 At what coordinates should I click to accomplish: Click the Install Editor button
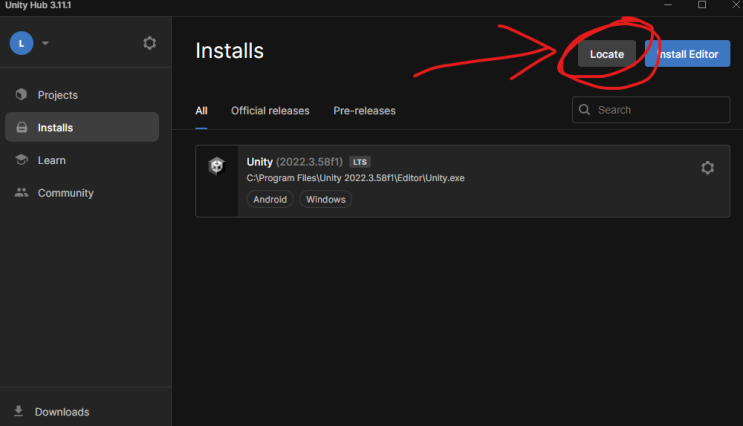[x=687, y=54]
